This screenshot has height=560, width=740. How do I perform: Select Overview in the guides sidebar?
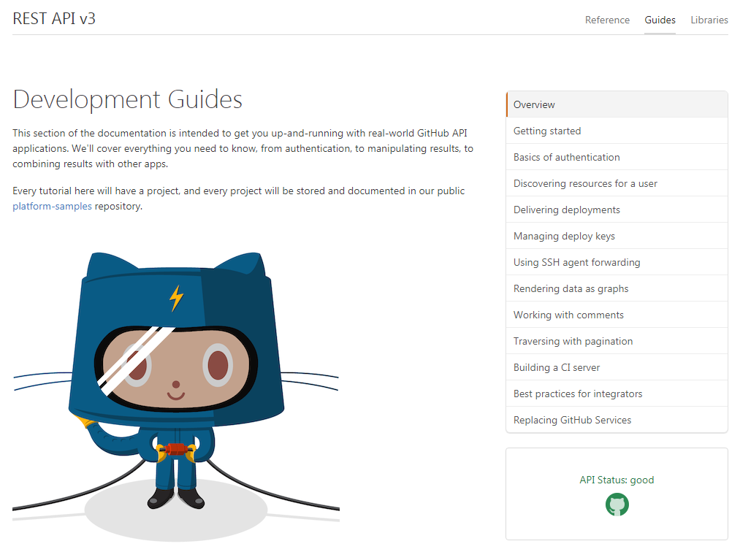point(534,104)
